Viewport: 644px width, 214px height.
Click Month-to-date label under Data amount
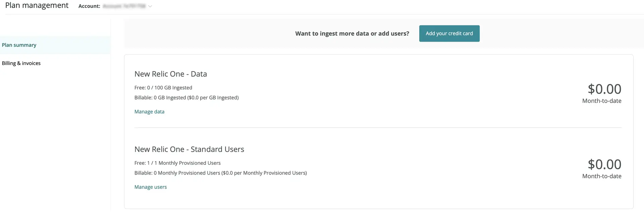pyautogui.click(x=601, y=101)
